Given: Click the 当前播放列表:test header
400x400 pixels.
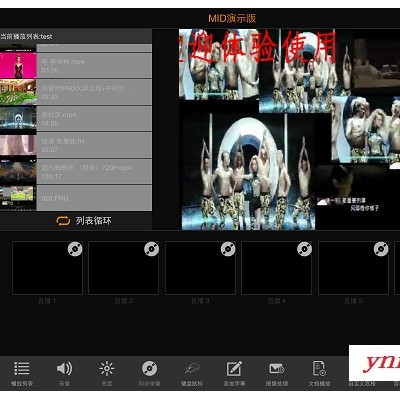Looking at the screenshot, I should (x=26, y=36).
